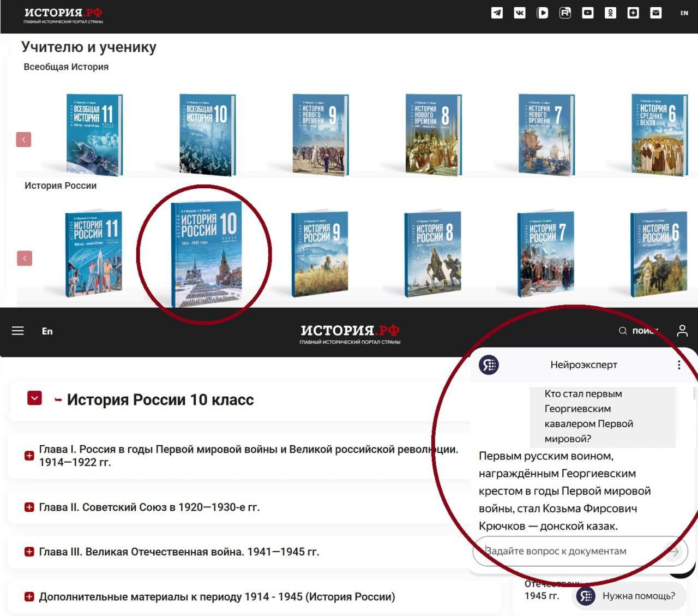Expand Дополнительные материалы 1914 - 1945 section
Image resolution: width=698 pixels, height=616 pixels.
[x=29, y=597]
